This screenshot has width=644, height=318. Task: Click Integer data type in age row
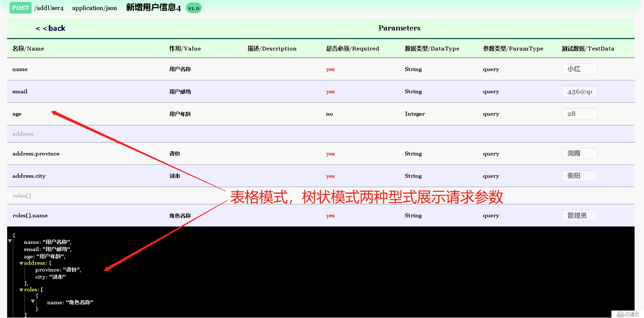415,114
